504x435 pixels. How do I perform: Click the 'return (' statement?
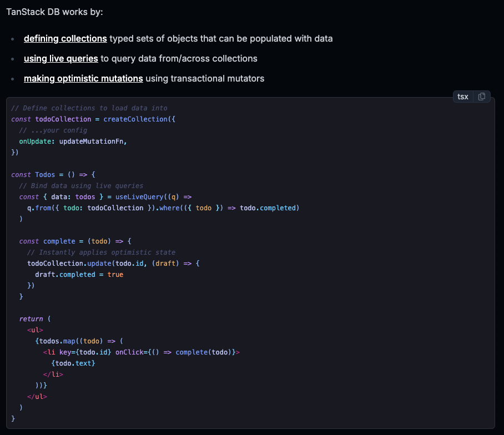(35, 318)
